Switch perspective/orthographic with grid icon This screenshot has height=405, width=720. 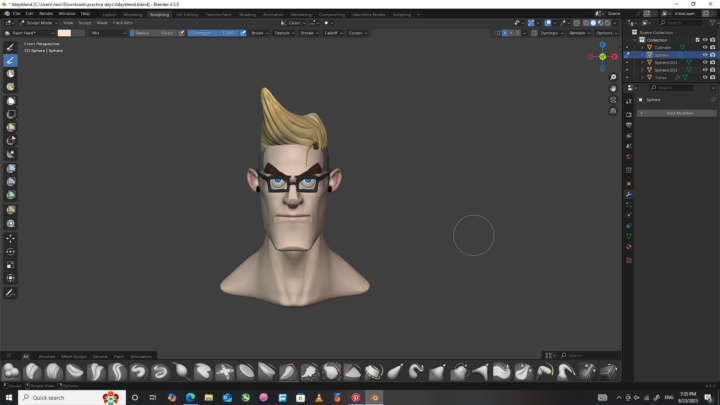click(x=613, y=111)
